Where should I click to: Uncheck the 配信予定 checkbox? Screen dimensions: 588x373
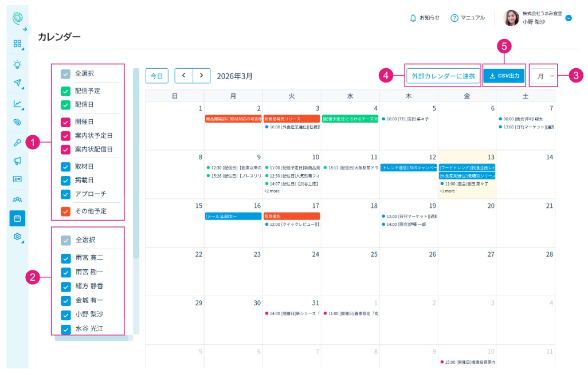[x=65, y=91]
